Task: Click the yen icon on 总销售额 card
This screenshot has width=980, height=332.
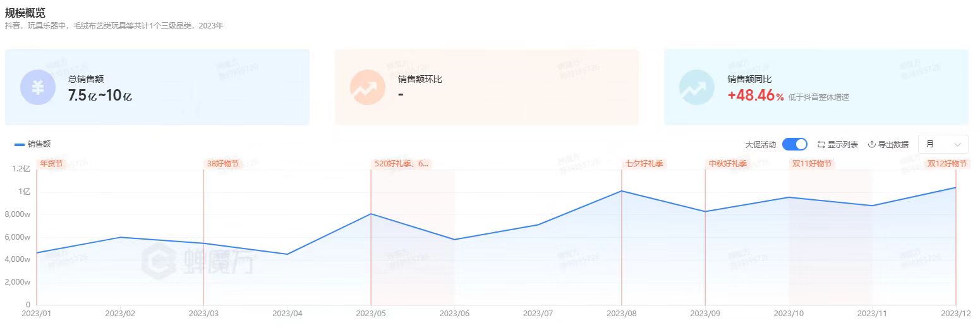Action: point(38,87)
